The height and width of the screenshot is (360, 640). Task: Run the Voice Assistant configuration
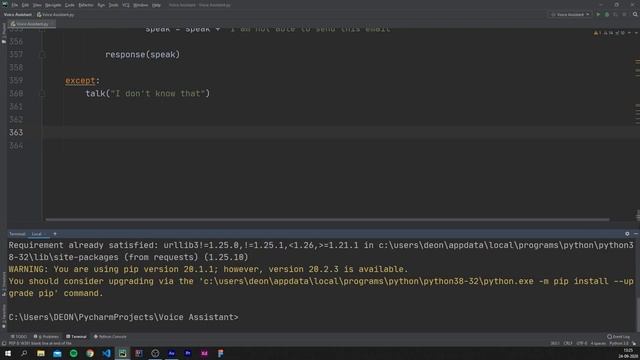(x=598, y=14)
